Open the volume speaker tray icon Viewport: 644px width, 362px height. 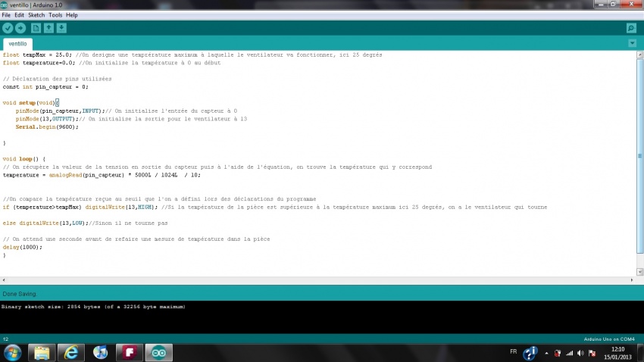point(580,353)
